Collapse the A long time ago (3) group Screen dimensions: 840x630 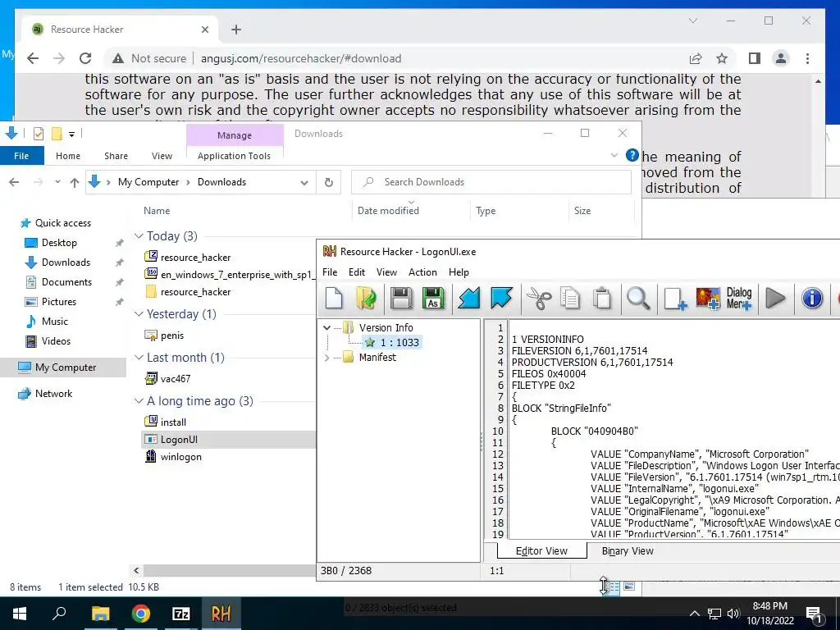tap(139, 400)
